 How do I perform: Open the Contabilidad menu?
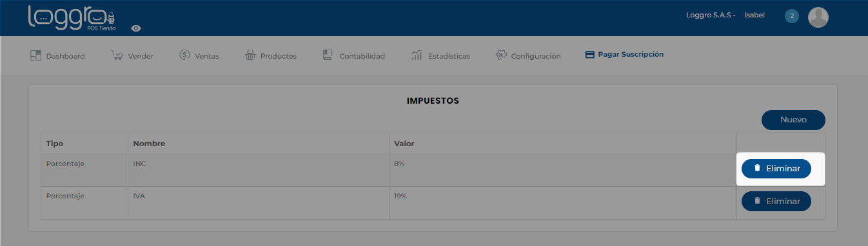click(353, 55)
